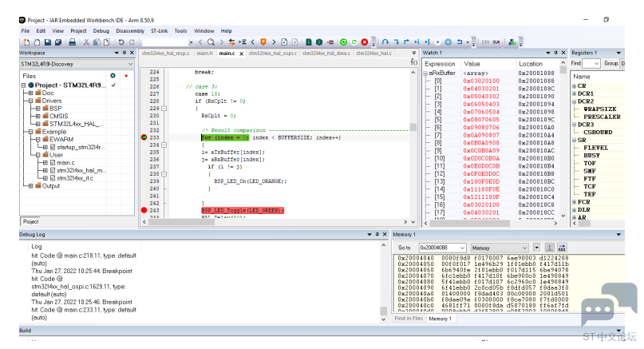Click the green Download and Debug icon
The width and height of the screenshot is (644, 349).
343,42
